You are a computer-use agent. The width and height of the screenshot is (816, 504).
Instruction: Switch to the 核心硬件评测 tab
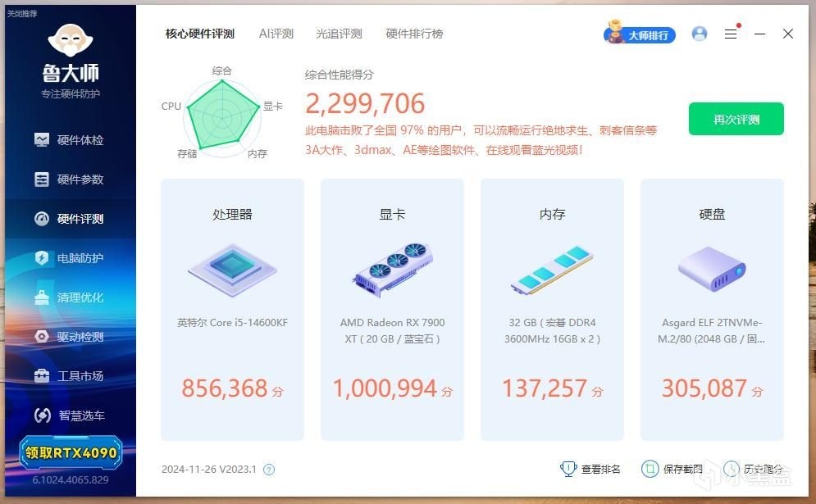point(200,34)
